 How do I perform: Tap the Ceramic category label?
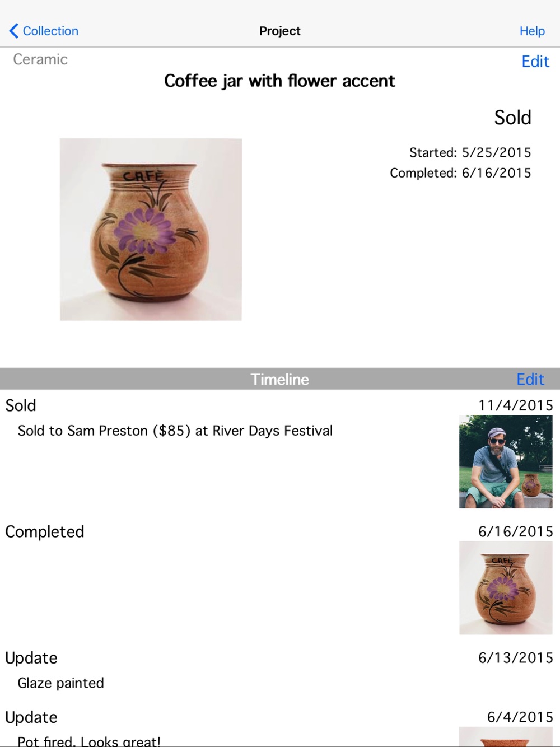tap(40, 59)
